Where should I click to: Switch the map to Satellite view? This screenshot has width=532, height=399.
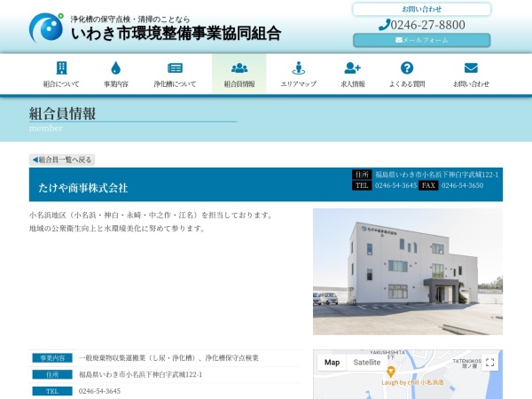pos(367,363)
